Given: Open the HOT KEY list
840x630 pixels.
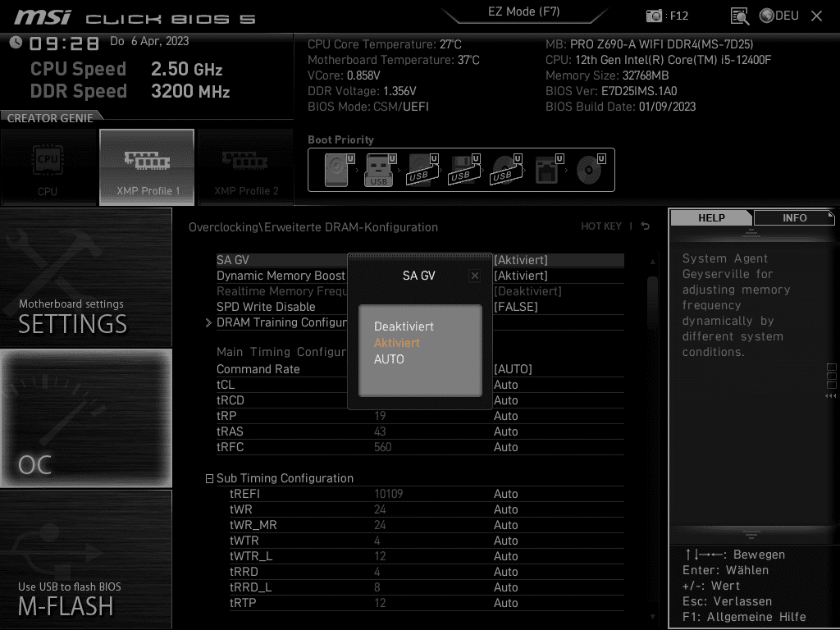Looking at the screenshot, I should 601,226.
